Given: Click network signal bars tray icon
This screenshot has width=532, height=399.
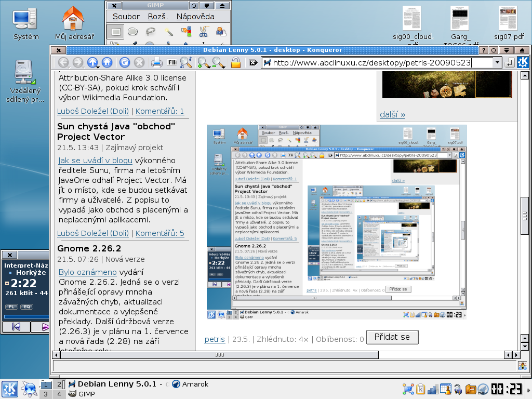Looking at the screenshot, I should [433, 389].
